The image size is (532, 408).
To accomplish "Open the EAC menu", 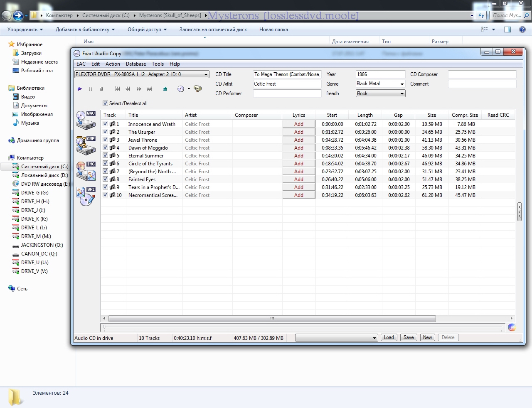I will pos(81,64).
